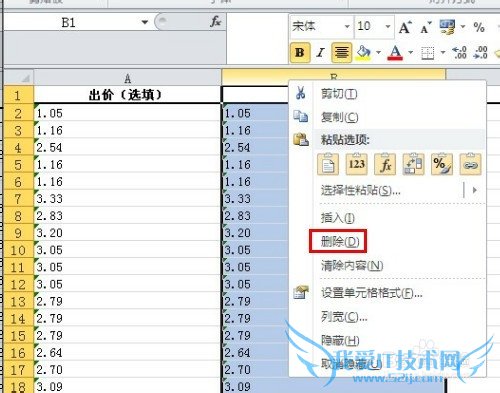Select 插入(I) in context menu

338,218
